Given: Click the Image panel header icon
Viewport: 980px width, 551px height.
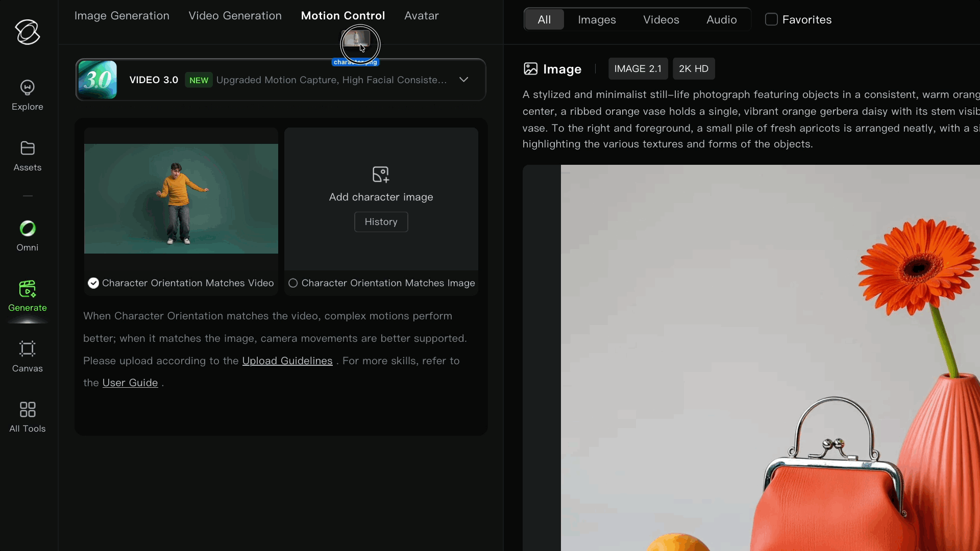Looking at the screenshot, I should (531, 69).
